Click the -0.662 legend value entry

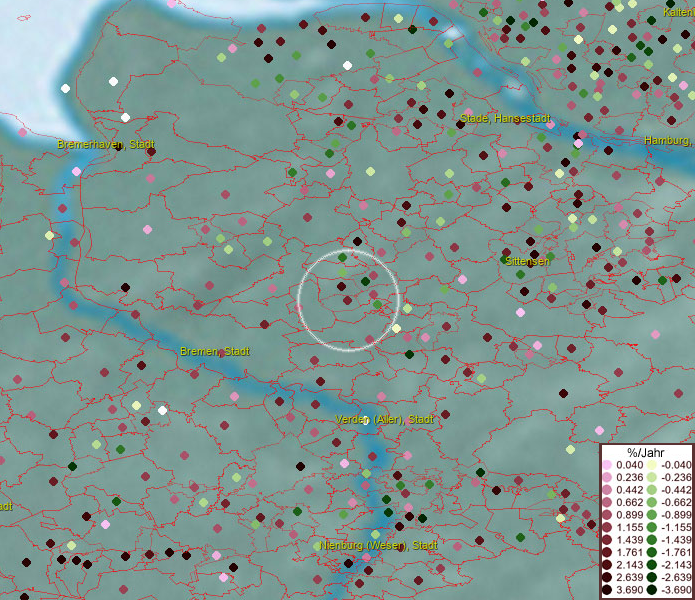(x=675, y=503)
